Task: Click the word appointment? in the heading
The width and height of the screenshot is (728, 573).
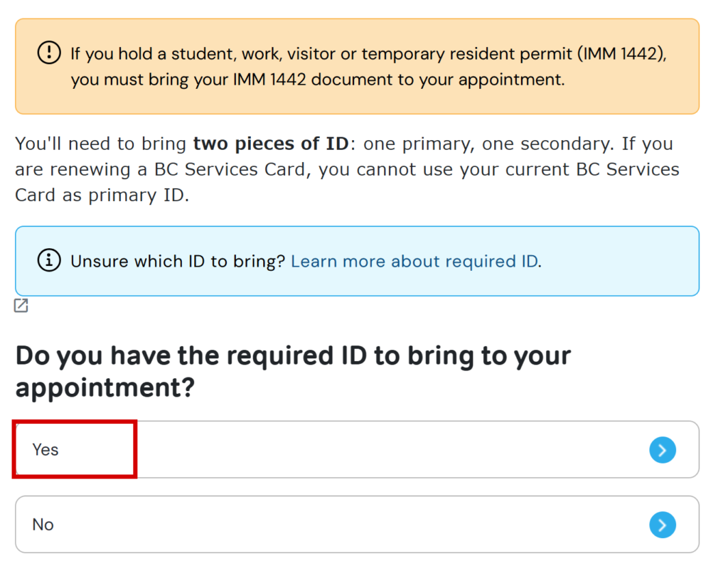Action: click(105, 387)
